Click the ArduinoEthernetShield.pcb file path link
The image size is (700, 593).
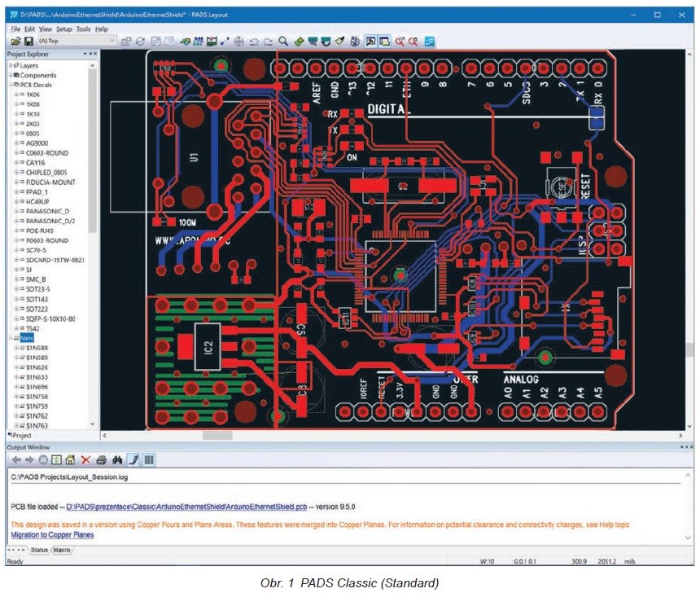(186, 506)
